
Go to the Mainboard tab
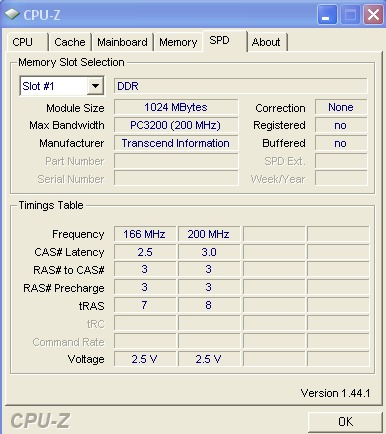click(122, 42)
